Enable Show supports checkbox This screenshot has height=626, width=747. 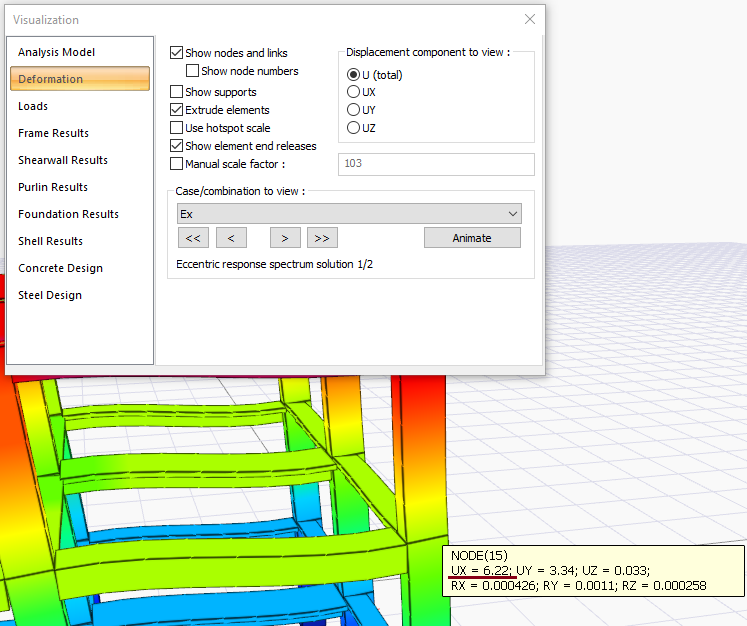177,92
